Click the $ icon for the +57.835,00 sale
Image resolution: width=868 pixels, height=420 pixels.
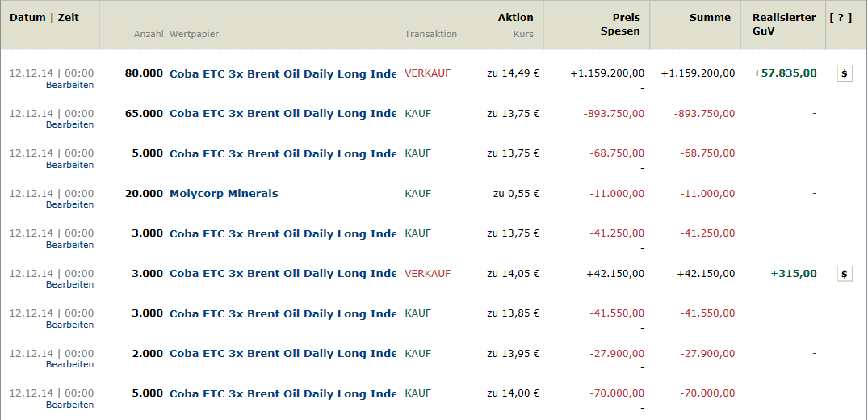845,73
